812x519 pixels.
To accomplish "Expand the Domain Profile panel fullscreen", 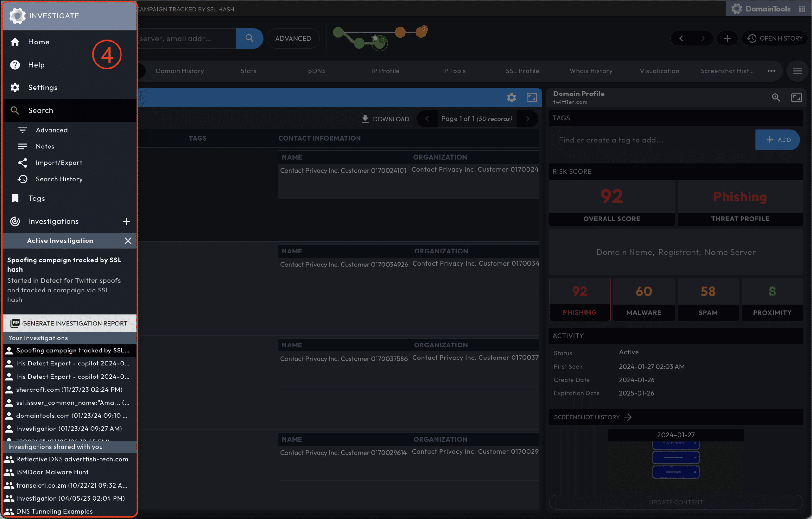I will click(796, 98).
